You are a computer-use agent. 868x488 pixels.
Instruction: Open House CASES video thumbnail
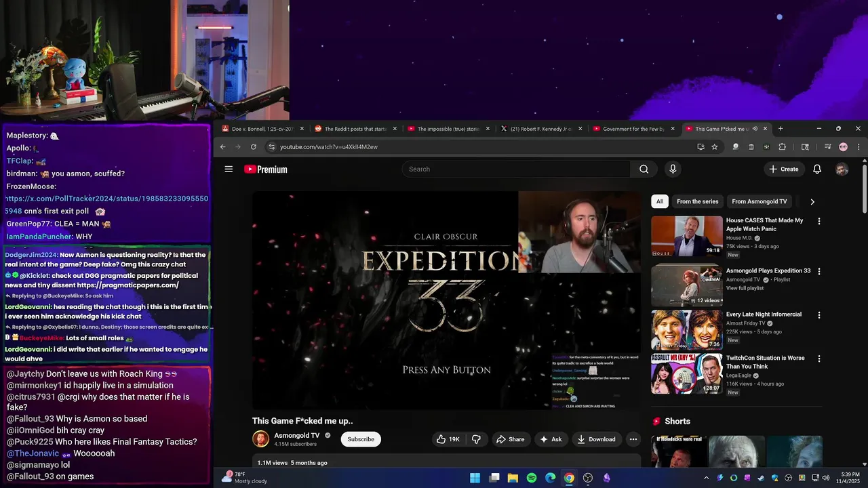pyautogui.click(x=687, y=237)
